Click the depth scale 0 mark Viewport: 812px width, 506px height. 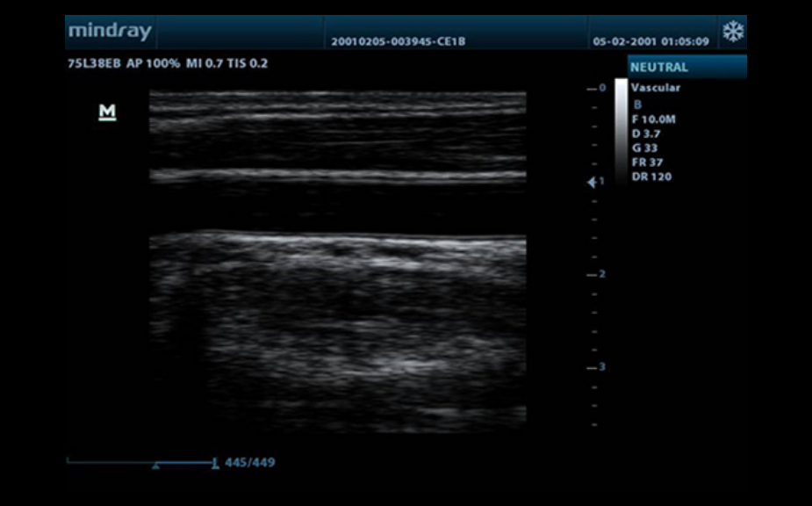pos(597,88)
